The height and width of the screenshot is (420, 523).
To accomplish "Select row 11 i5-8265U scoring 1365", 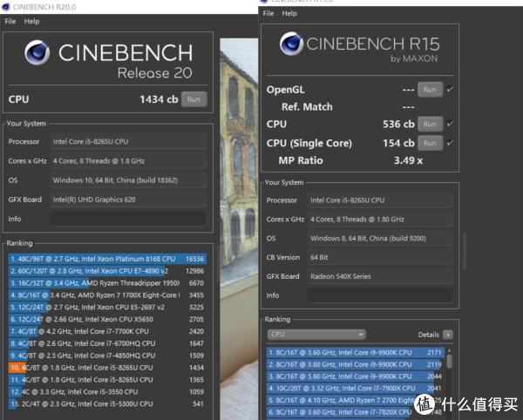I will click(107, 380).
